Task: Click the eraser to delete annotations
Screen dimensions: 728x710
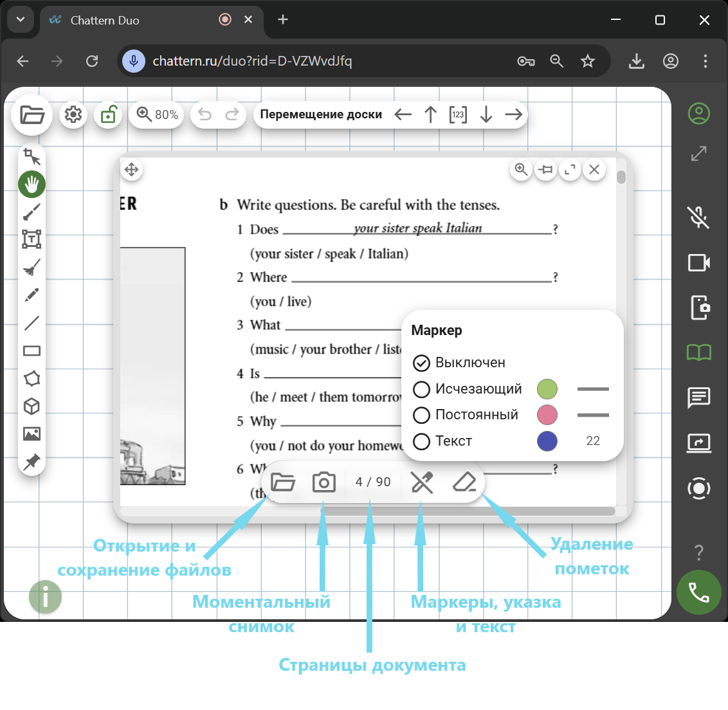Action: (x=464, y=482)
